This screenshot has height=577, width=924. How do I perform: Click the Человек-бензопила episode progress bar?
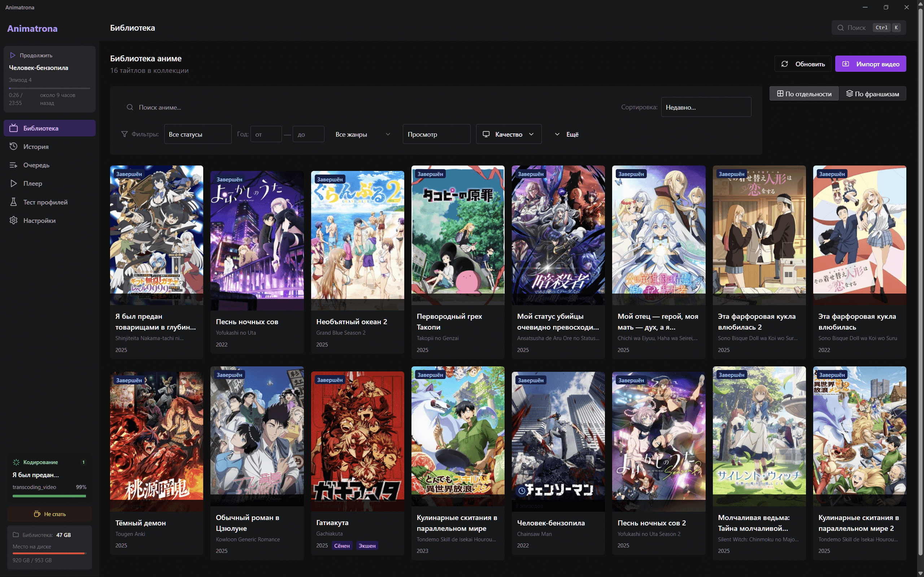[50, 88]
